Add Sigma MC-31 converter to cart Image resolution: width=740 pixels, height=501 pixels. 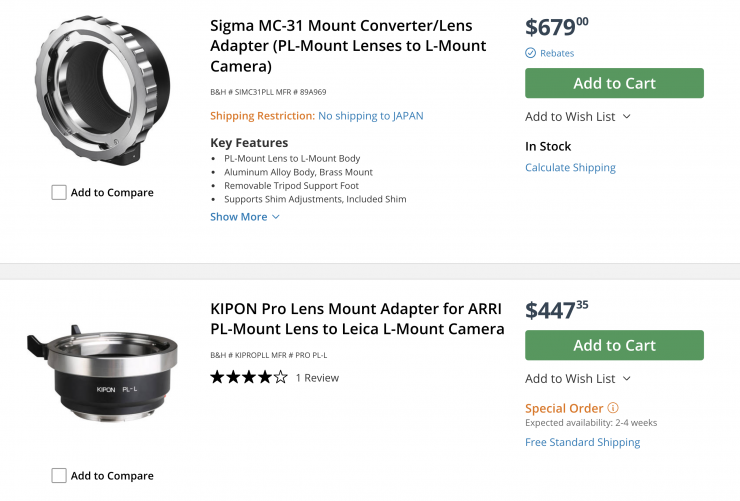(614, 83)
